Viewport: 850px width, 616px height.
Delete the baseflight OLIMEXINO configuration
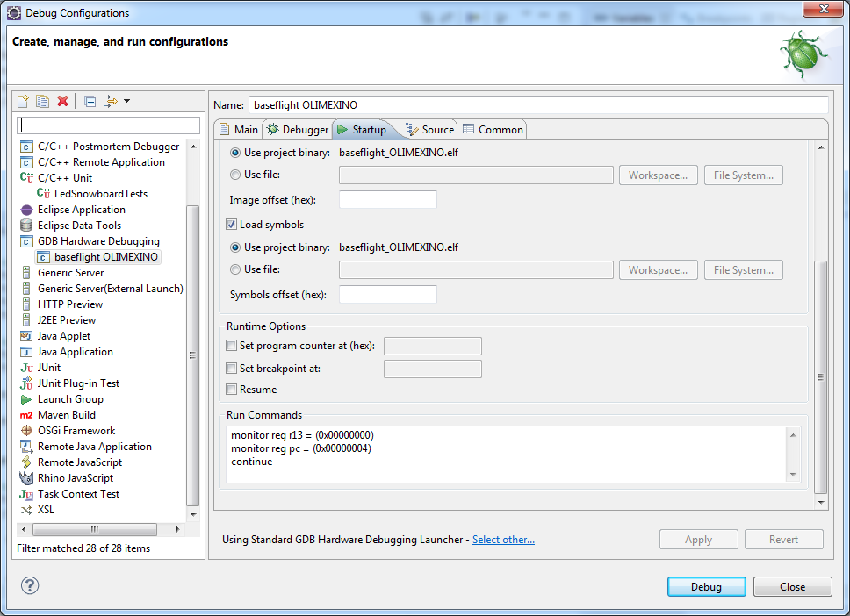pos(62,101)
